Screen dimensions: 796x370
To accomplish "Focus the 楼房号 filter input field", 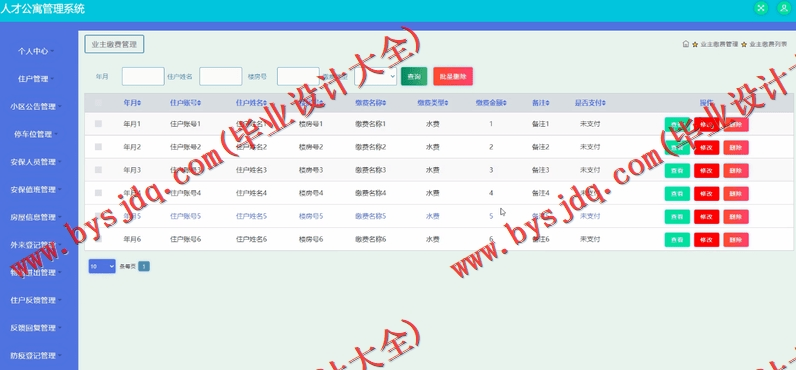I will 298,76.
